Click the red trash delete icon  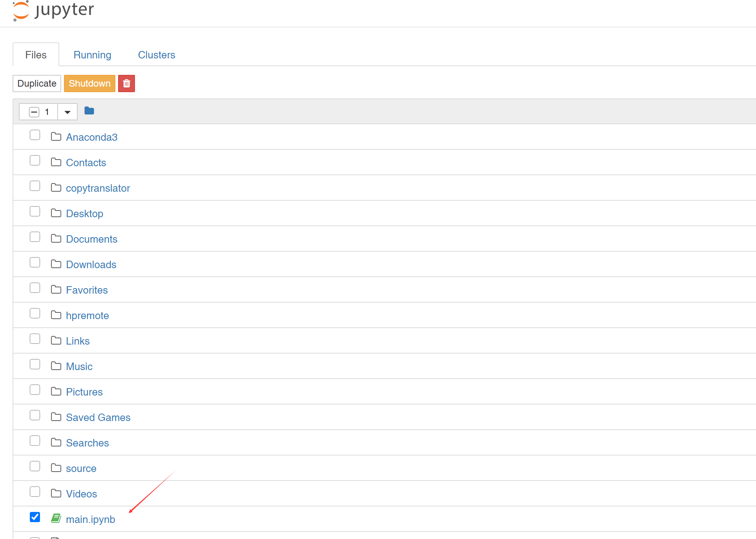point(126,83)
